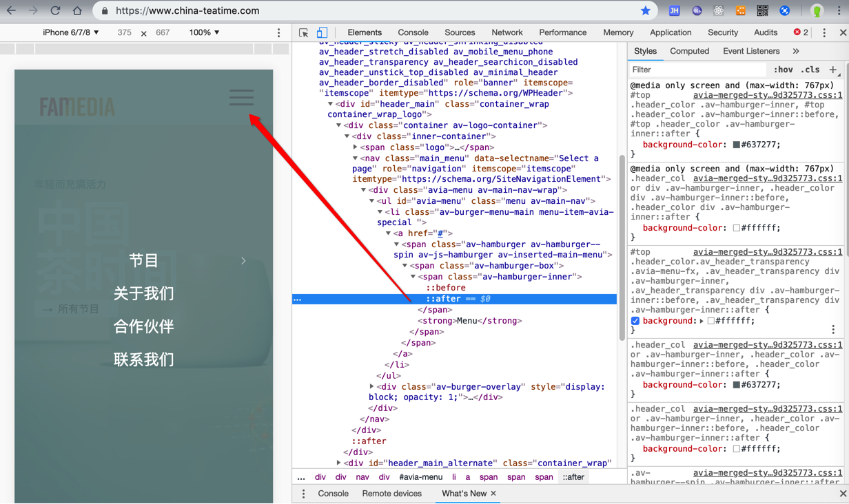This screenshot has width=849, height=504.
Task: Open the Network tab
Action: 507,32
